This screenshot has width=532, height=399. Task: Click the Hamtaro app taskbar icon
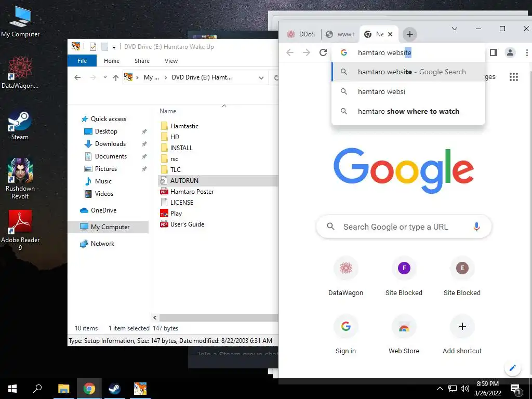coord(140,389)
